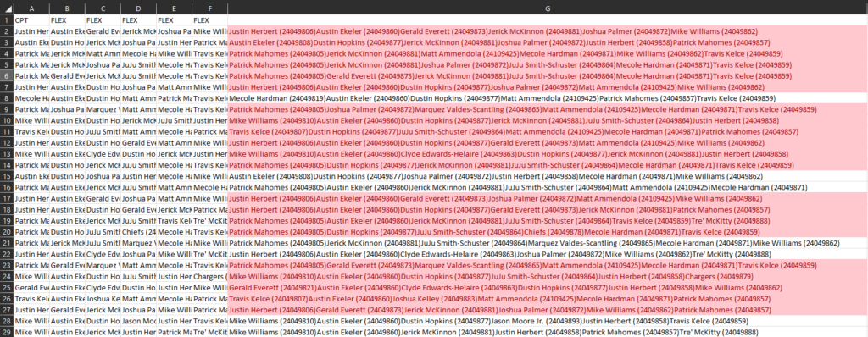
Task: Select column D header
Action: click(138, 8)
